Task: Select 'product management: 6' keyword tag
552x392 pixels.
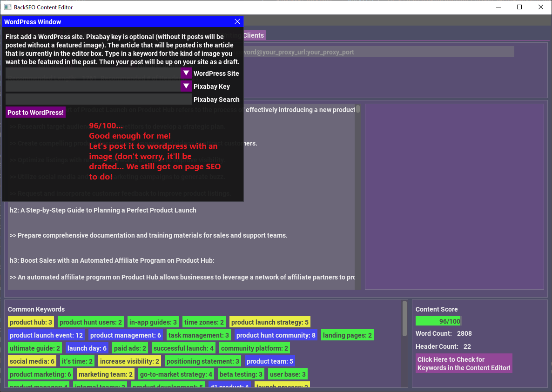Action: [x=126, y=335]
